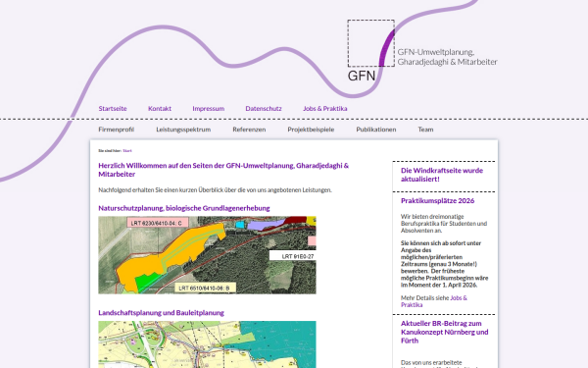The height and width of the screenshot is (368, 588).
Task: Open the Projektbeispiele menu item
Action: click(311, 130)
